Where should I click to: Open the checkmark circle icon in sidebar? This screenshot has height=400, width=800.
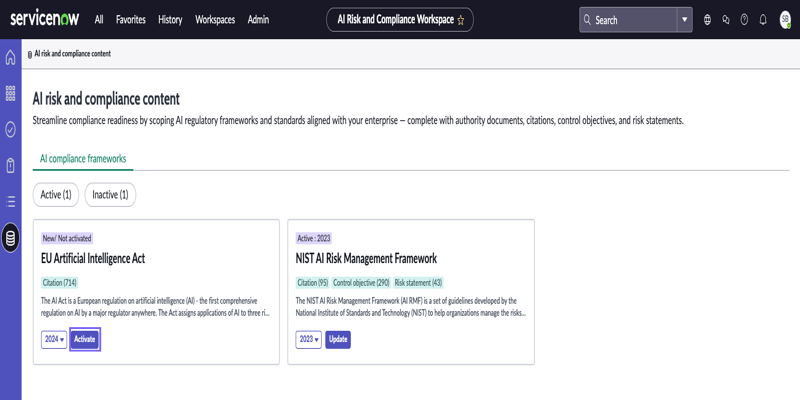point(10,130)
